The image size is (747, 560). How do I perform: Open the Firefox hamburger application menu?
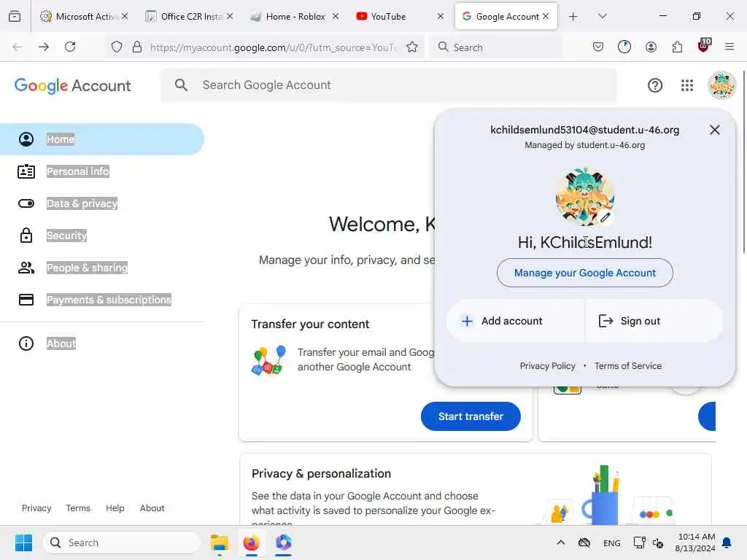coord(729,47)
